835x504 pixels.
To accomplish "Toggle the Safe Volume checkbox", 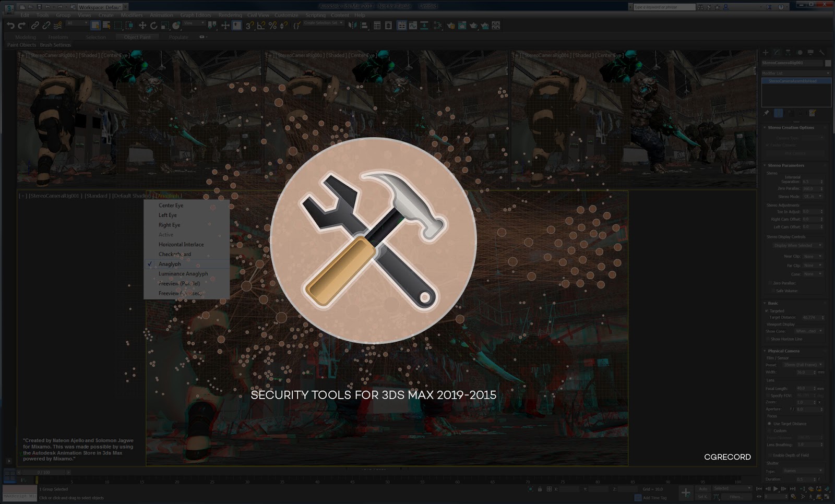I will [773, 291].
